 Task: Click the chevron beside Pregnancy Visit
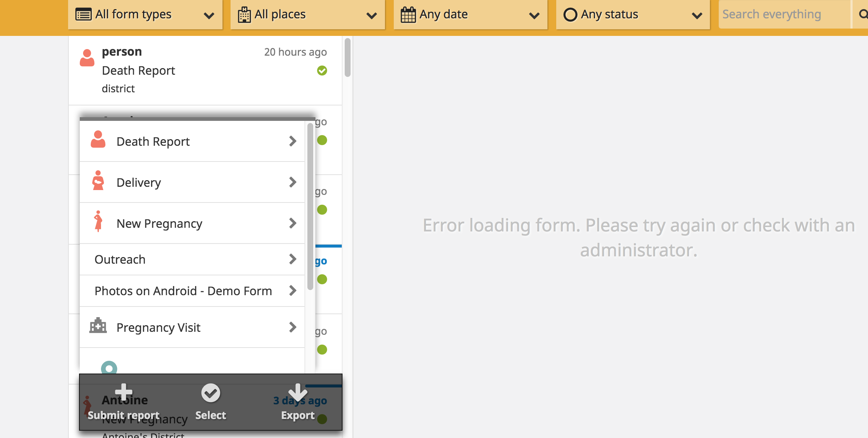[x=292, y=327]
